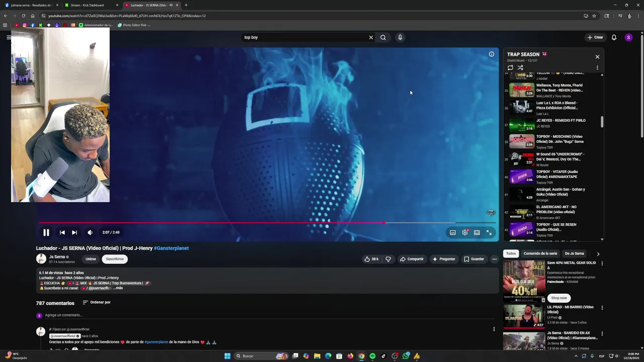This screenshot has width=644, height=362.
Task: Like the video with thumbs up
Action: click(371, 259)
